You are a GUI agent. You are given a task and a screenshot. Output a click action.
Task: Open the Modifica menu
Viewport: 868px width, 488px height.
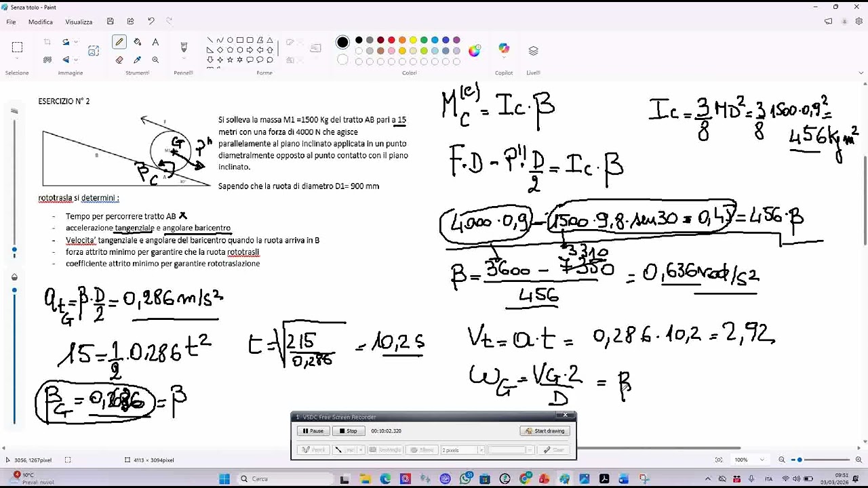41,22
